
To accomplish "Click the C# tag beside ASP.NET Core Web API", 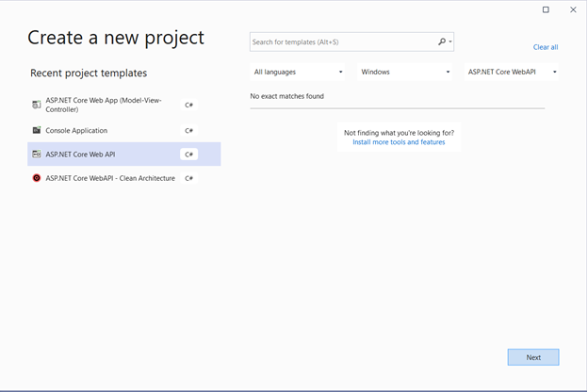I will coord(188,155).
